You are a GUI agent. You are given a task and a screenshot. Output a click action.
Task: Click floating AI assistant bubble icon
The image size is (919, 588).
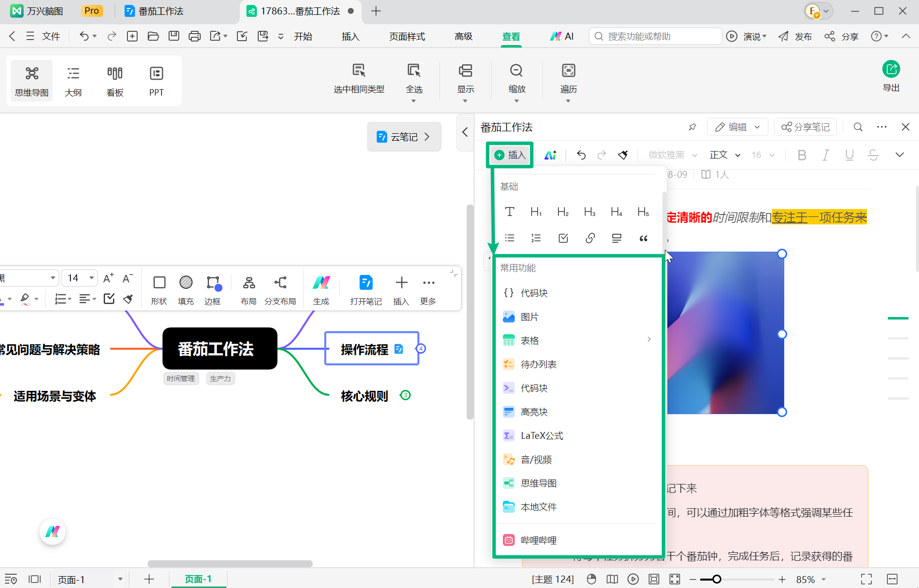53,532
